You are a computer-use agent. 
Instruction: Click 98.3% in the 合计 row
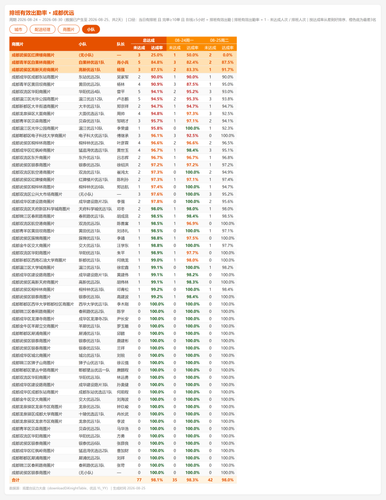[x=192, y=480]
